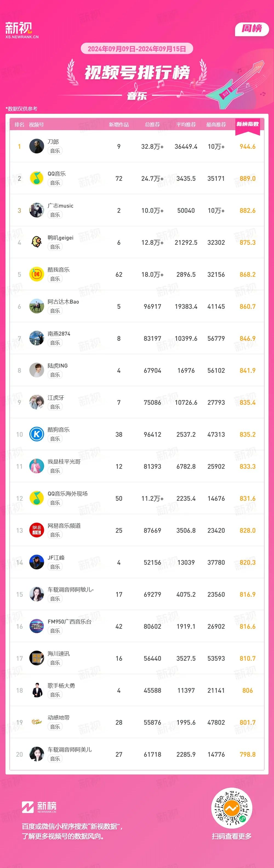Click the 动感地带 logo icon
Viewport: 274px width, 868px height.
click(36, 723)
